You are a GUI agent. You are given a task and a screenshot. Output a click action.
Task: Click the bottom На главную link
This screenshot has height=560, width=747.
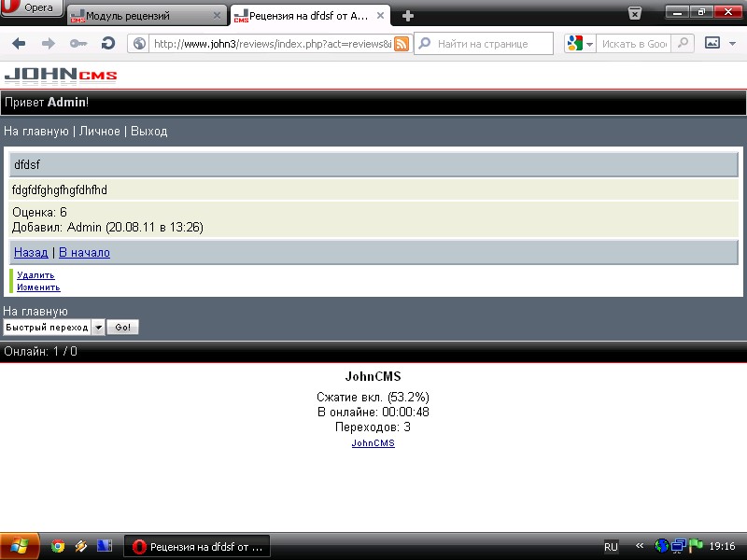tap(35, 311)
